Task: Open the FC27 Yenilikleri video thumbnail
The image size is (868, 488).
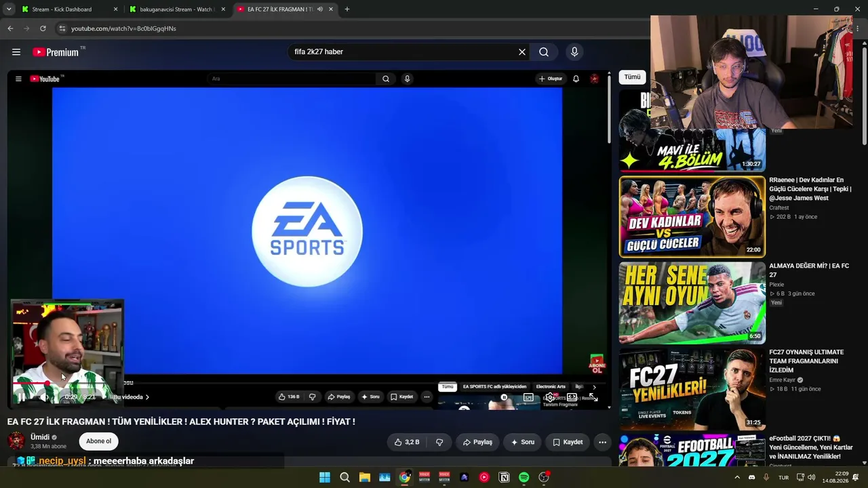Action: pos(692,389)
